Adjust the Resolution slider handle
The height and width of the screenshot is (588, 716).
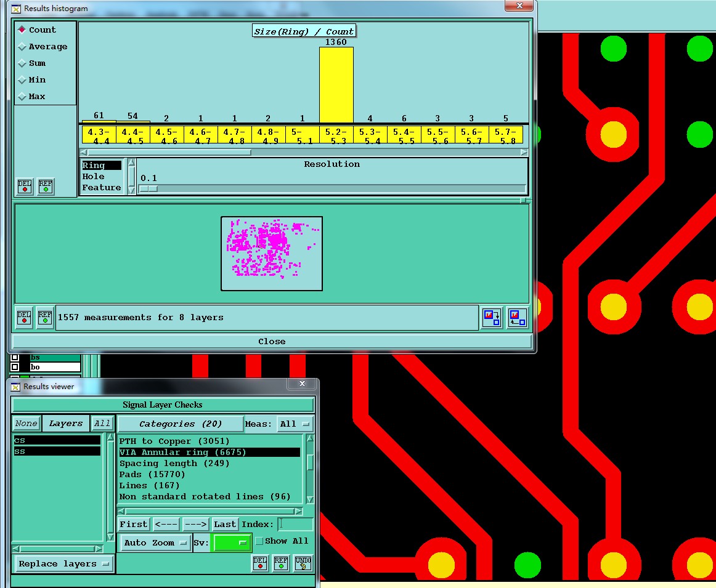(148, 188)
